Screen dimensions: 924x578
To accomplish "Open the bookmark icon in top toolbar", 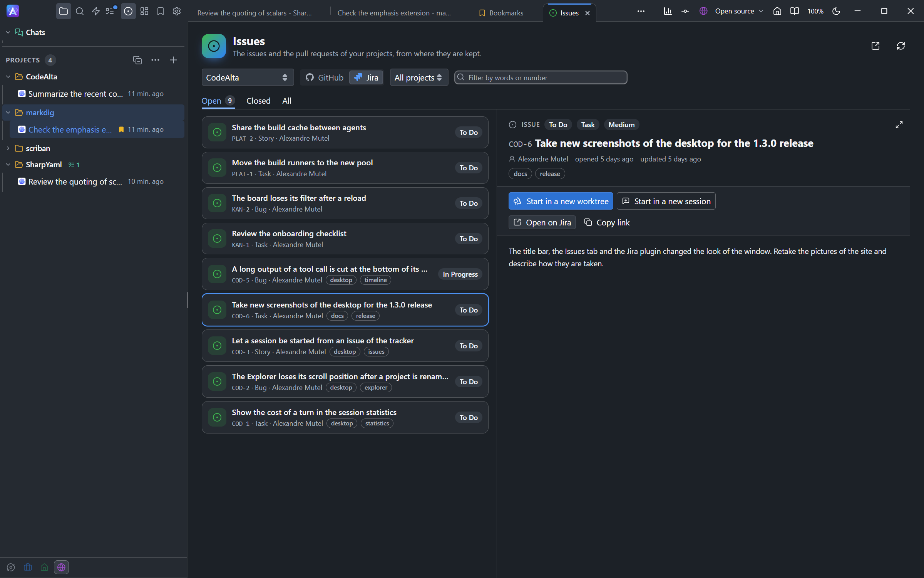I will pos(161,11).
